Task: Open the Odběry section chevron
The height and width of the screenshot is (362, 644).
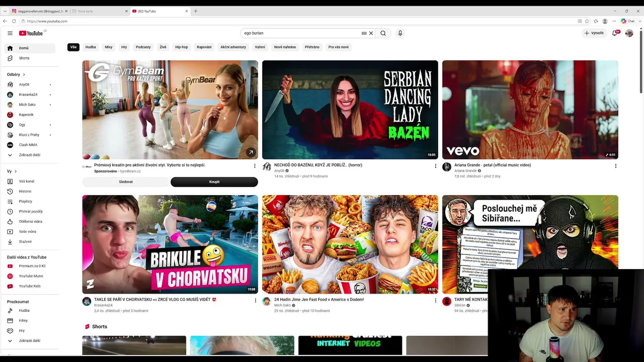Action: coord(24,75)
